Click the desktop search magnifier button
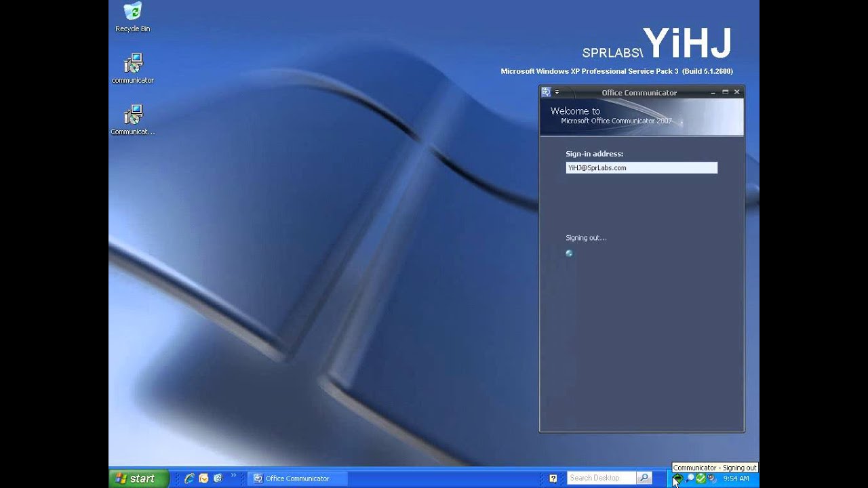The width and height of the screenshot is (868, 488). pyautogui.click(x=644, y=478)
